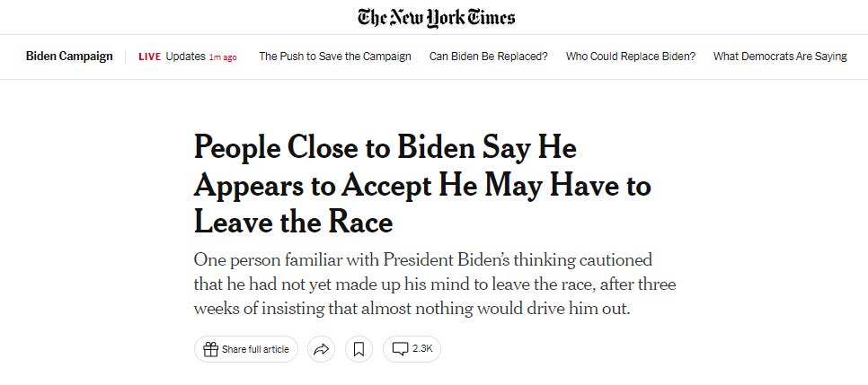Click 'Leave the Race' in the headline
The width and height of the screenshot is (868, 385).
(293, 220)
